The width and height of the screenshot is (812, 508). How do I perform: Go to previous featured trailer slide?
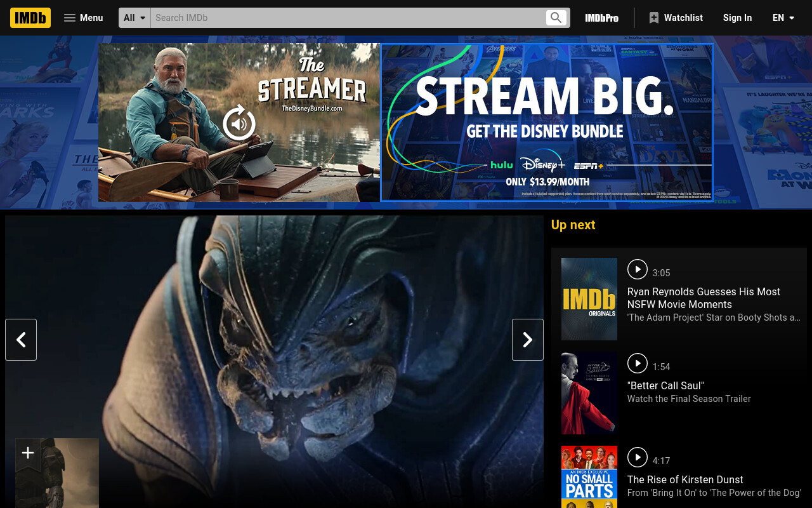pos(21,340)
